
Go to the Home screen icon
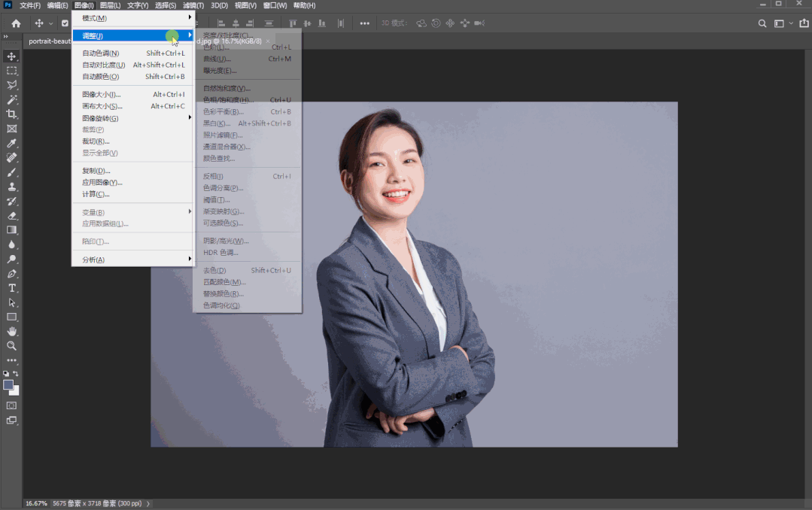[x=16, y=23]
